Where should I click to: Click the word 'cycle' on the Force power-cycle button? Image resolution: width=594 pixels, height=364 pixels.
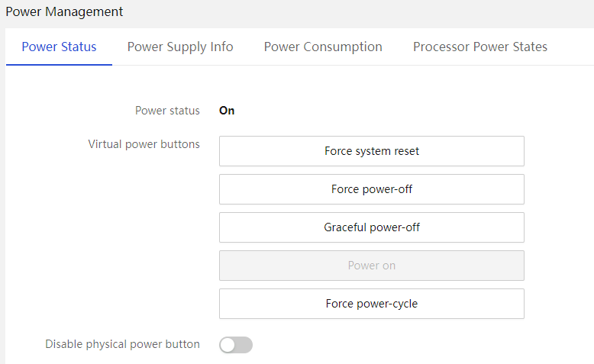(x=405, y=304)
